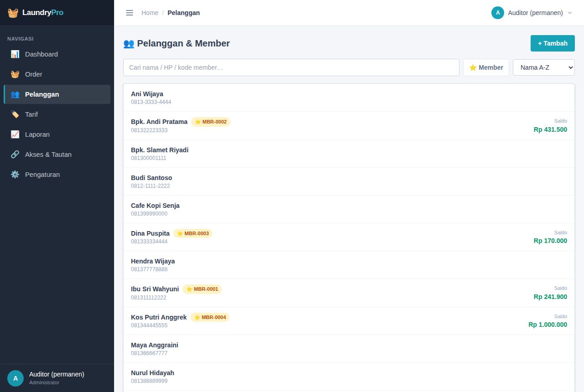Click the Tarif tag icon
Image resolution: width=584 pixels, height=392 pixels.
tap(15, 114)
